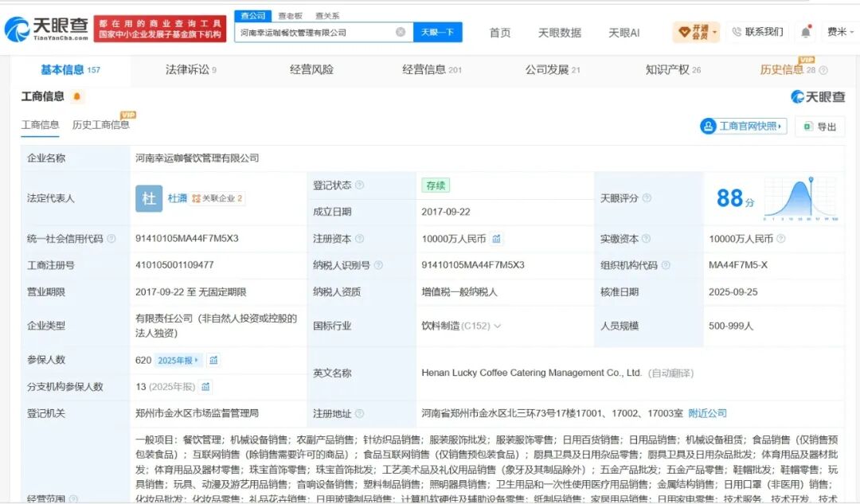Viewport: 860px width, 504px height.
Task: Select credit code 91410105MA44F7M5X3 under 统一社会信用代码
Action: 187,239
